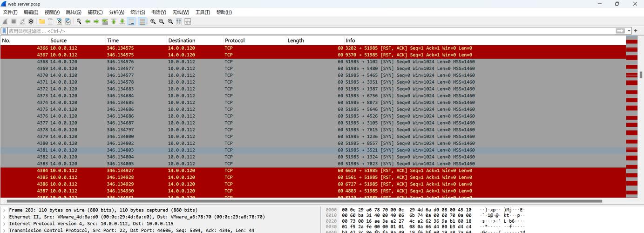This screenshot has height=233, width=644.
Task: Click the capture options gear icon
Action: pos(31,21)
